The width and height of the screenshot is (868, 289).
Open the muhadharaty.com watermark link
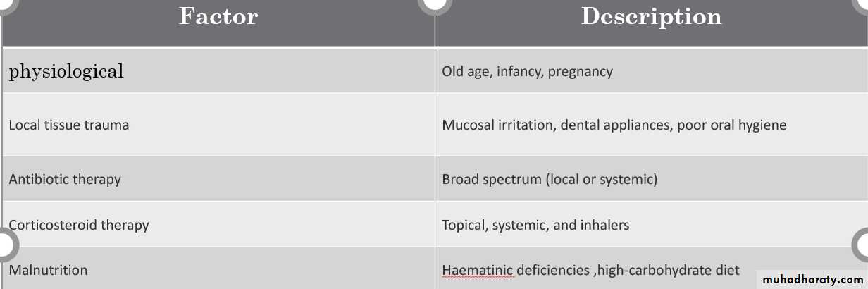(812, 279)
